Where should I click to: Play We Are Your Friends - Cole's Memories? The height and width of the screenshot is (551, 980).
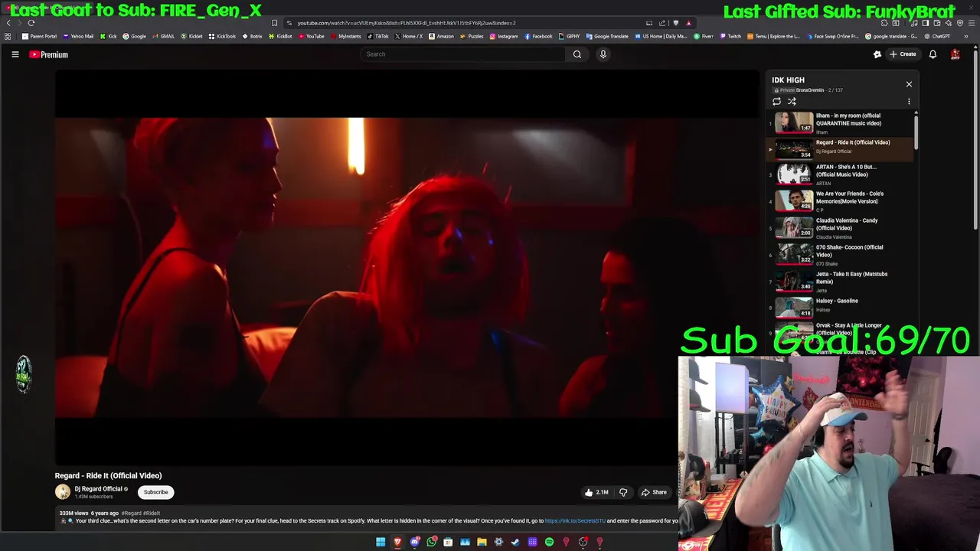coord(840,201)
